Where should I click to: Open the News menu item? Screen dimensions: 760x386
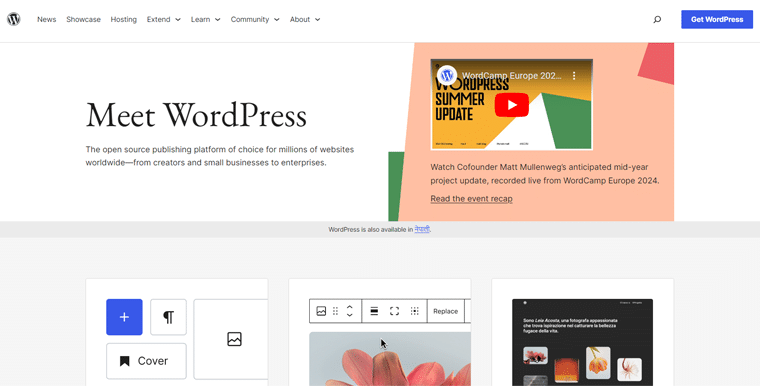(x=47, y=19)
